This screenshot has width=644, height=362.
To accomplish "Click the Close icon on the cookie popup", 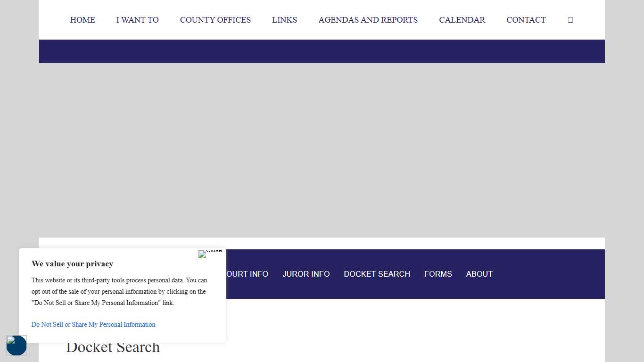I will coord(209,254).
